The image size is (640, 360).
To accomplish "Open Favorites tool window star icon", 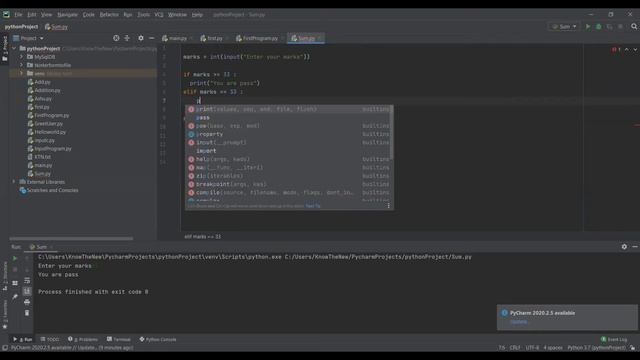I will coord(5,327).
